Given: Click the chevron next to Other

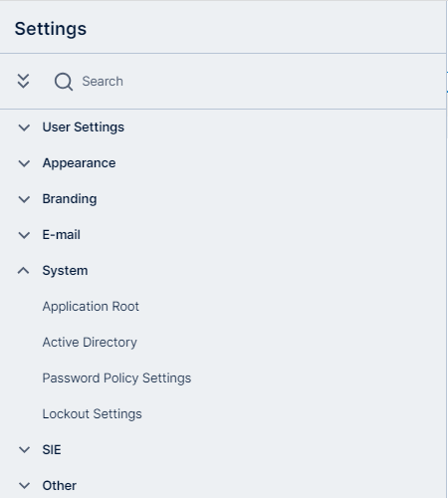Looking at the screenshot, I should [x=24, y=486].
